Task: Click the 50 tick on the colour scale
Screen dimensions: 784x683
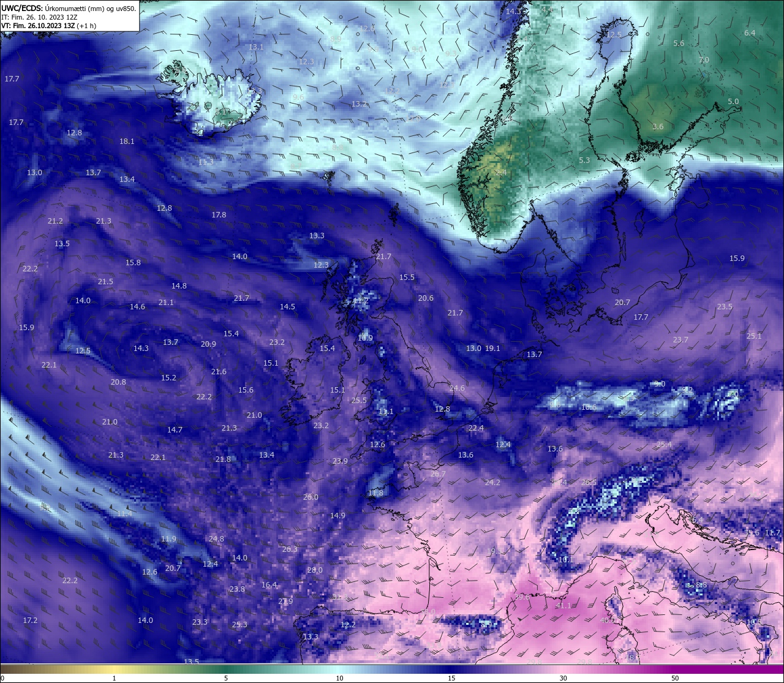Action: coord(675,678)
